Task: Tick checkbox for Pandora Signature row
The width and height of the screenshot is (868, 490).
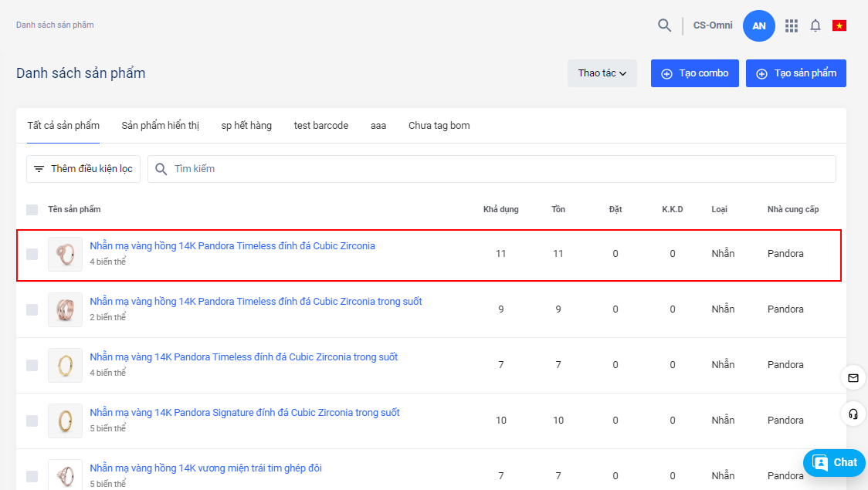Action: click(x=32, y=421)
